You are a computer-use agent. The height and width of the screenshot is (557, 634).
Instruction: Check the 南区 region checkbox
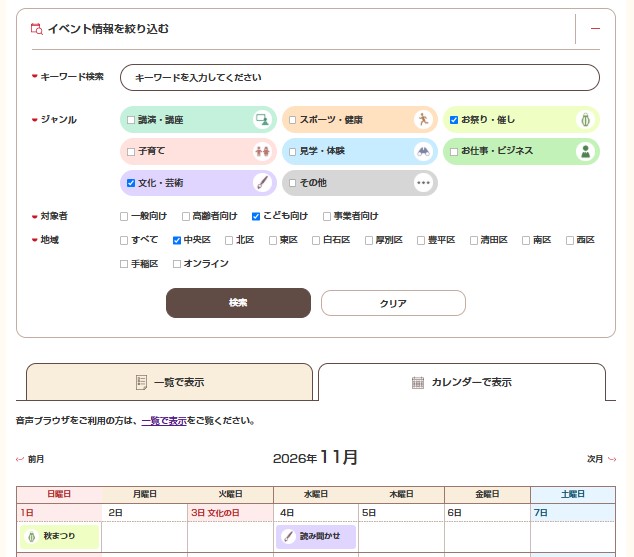[526, 241]
